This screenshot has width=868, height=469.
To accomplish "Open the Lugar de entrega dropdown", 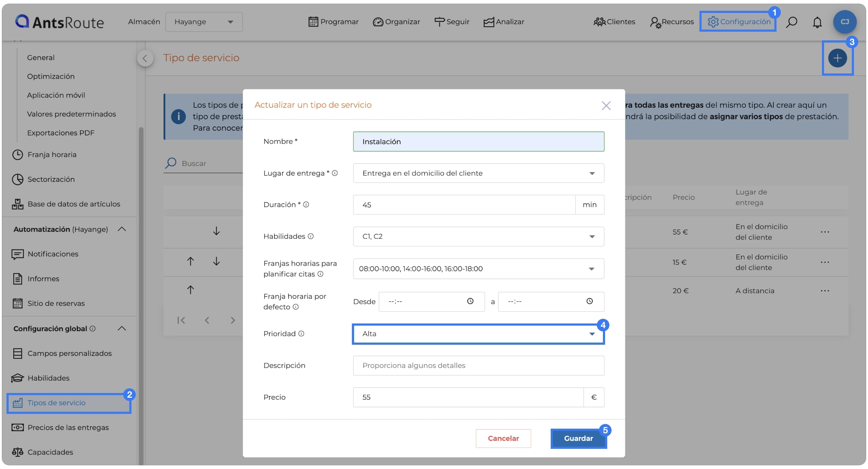I will [478, 173].
